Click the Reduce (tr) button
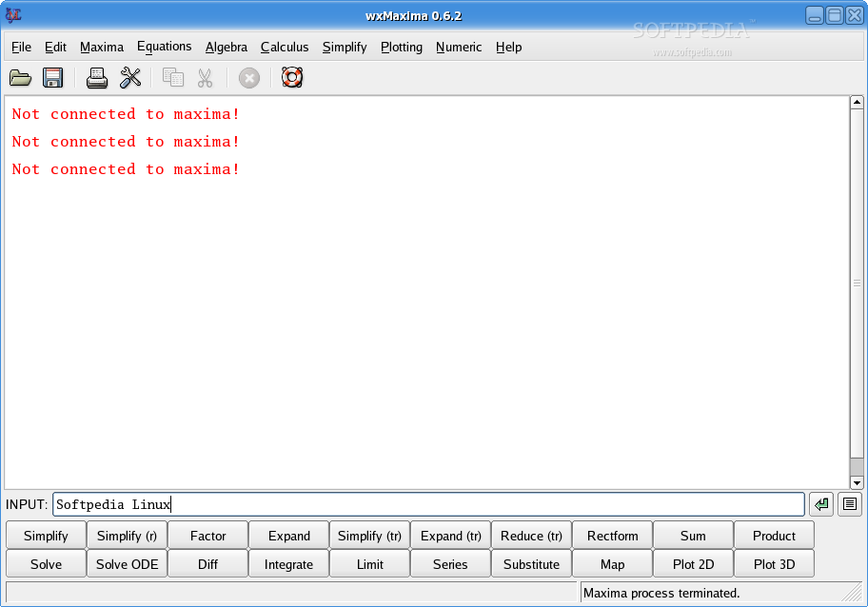This screenshot has width=868, height=607. click(x=531, y=536)
